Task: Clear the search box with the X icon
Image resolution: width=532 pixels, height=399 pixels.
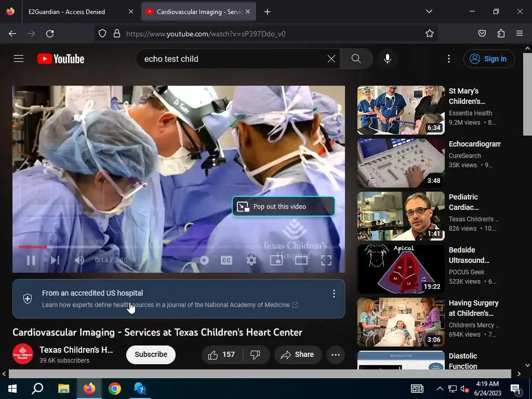Action: [x=331, y=59]
